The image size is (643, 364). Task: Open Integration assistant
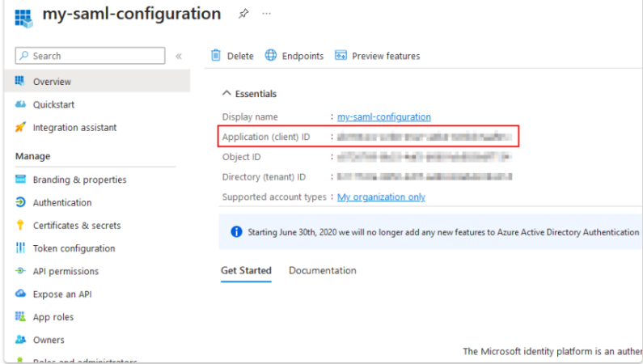(74, 128)
